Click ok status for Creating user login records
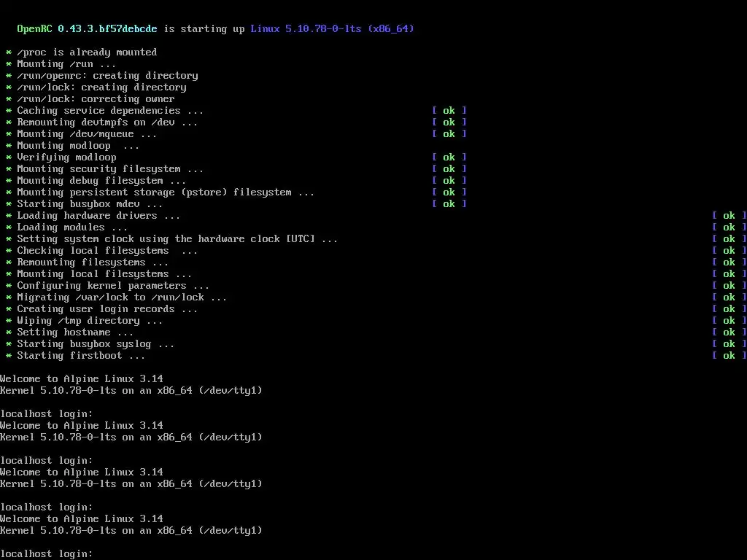This screenshot has height=560, width=747. (x=729, y=309)
